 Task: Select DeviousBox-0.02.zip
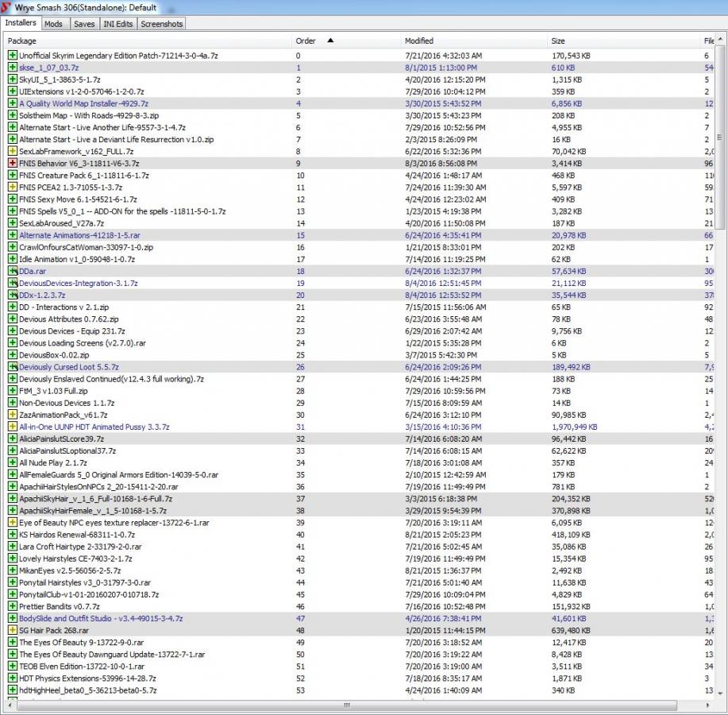[x=360, y=354]
